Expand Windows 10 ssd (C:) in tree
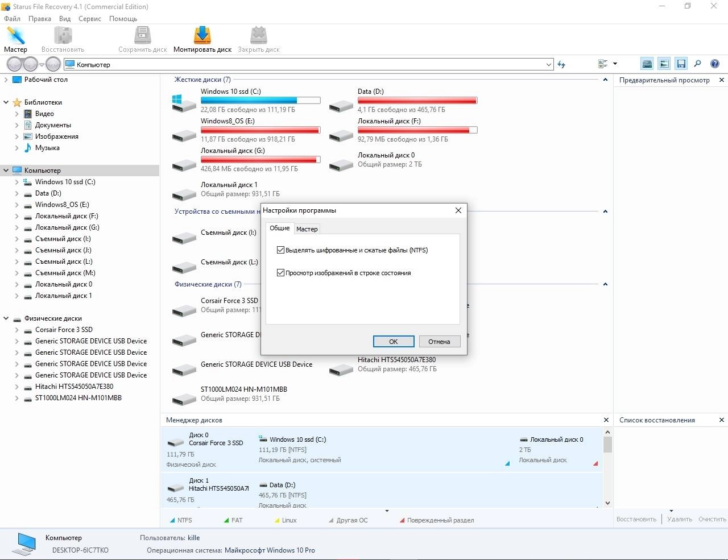The height and width of the screenshot is (560, 728). click(16, 182)
